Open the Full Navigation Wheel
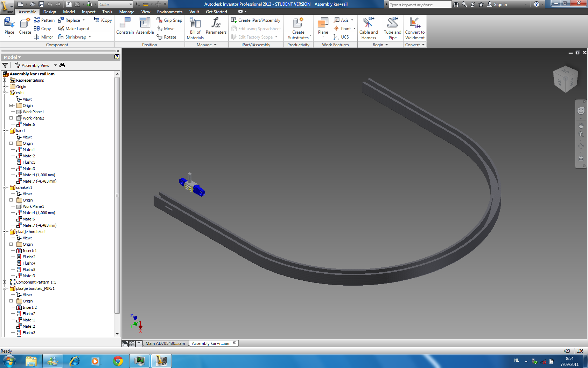588x368 pixels. tap(581, 111)
